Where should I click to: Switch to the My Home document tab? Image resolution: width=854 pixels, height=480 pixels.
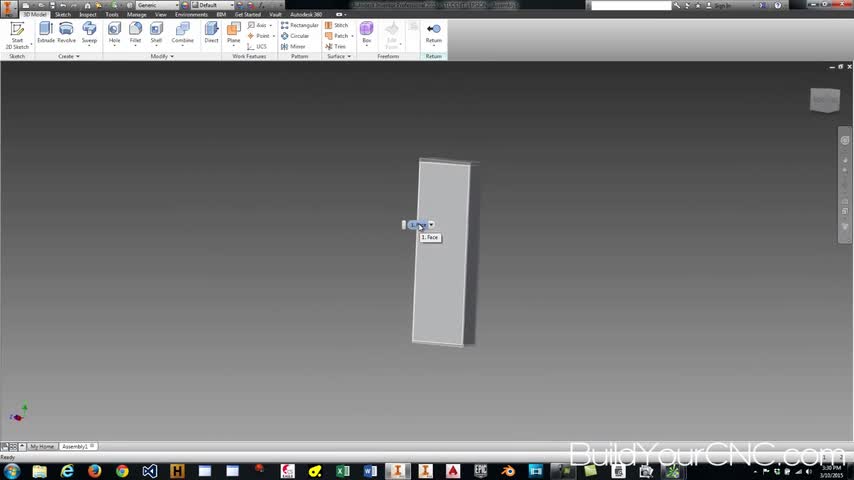(x=41, y=446)
